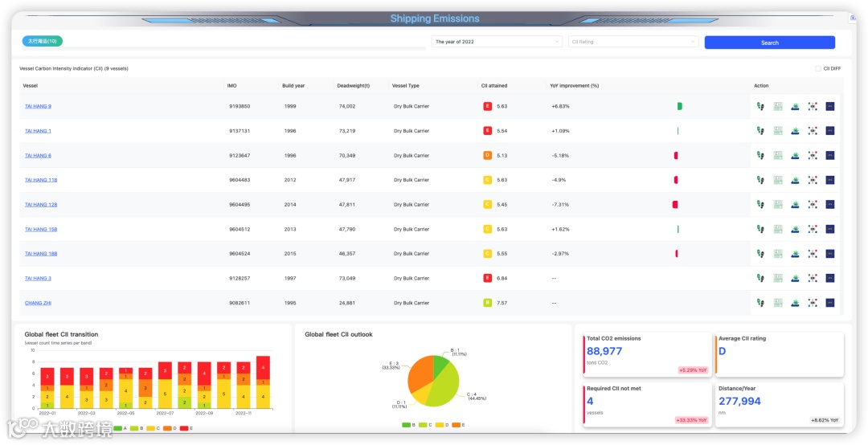Open TAI HANG 128 vessel link
Image resolution: width=868 pixels, height=445 pixels.
(41, 204)
